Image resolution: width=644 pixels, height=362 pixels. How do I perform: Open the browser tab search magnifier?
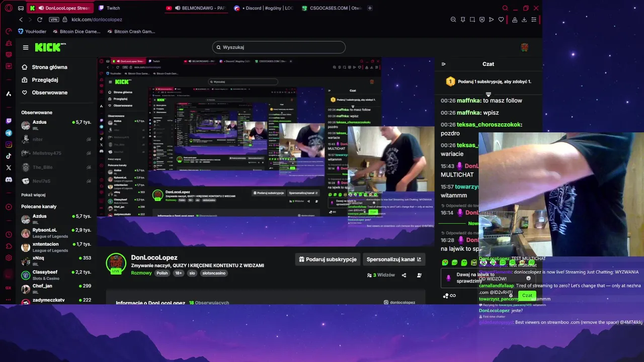coord(505,8)
